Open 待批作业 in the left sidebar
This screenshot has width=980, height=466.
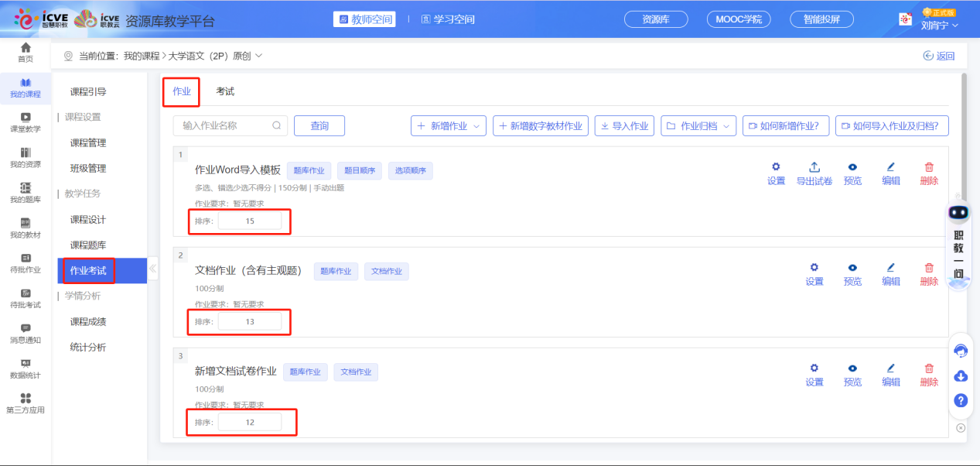(26, 262)
